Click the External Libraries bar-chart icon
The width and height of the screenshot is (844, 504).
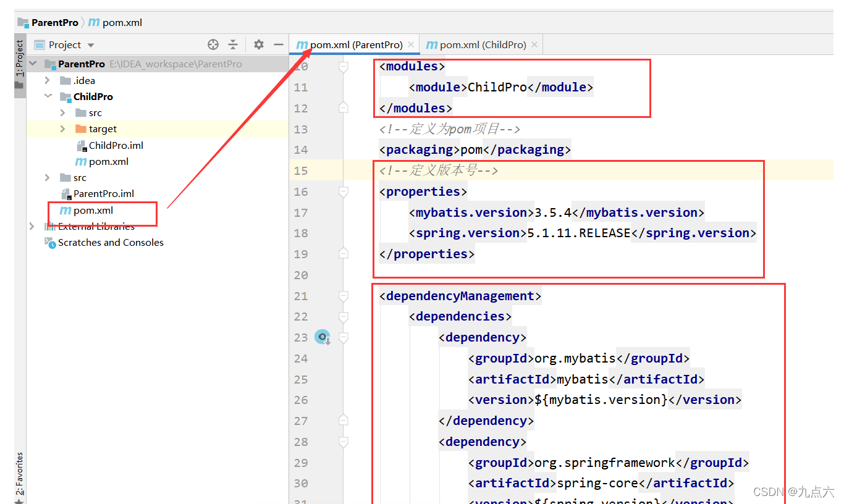pyautogui.click(x=50, y=226)
